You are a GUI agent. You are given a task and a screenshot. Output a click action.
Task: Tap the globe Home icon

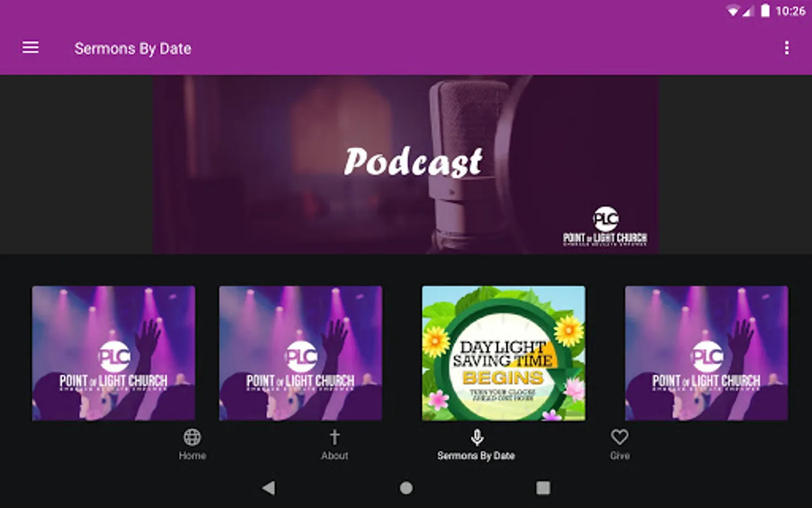[192, 437]
